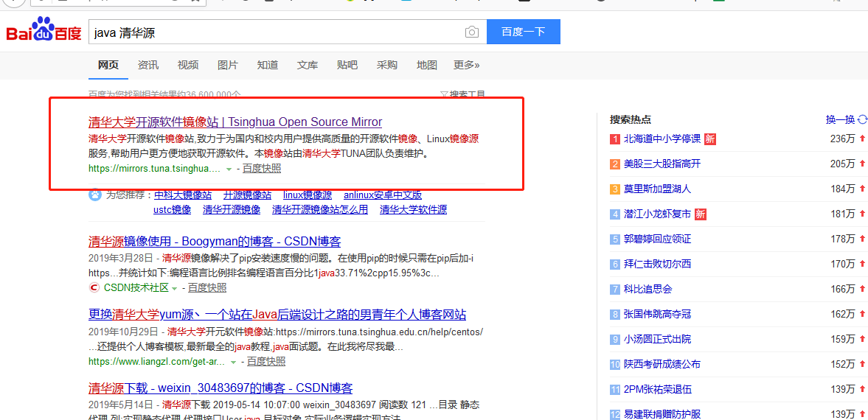Open 清华源镜像使用 Boogyman CSDN result
The width and height of the screenshot is (868, 420).
215,242
